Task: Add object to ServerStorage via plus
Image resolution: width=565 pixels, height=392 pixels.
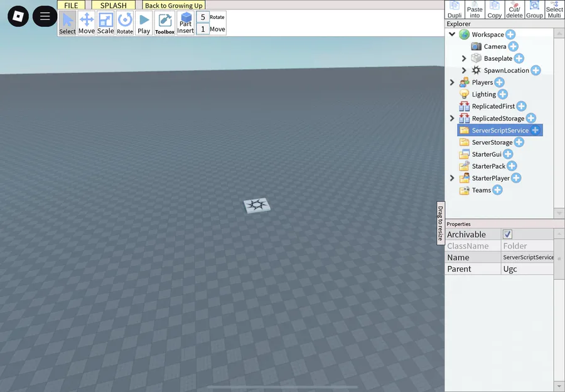Action: [519, 142]
